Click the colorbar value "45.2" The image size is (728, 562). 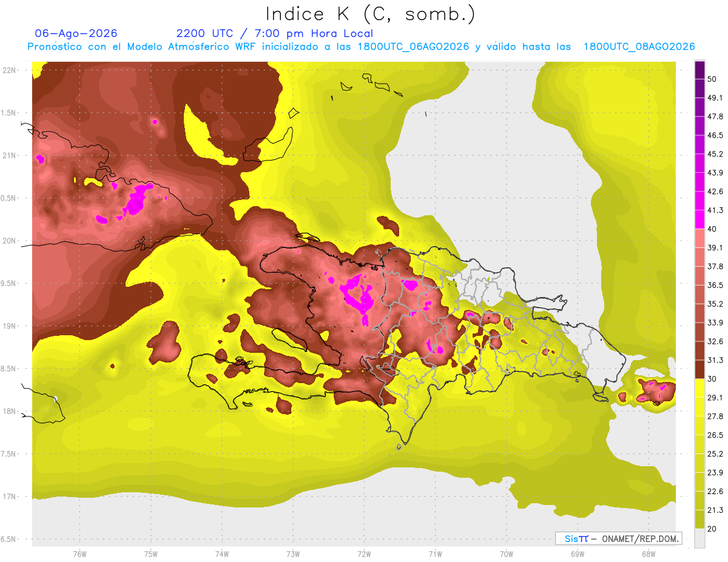pyautogui.click(x=715, y=154)
